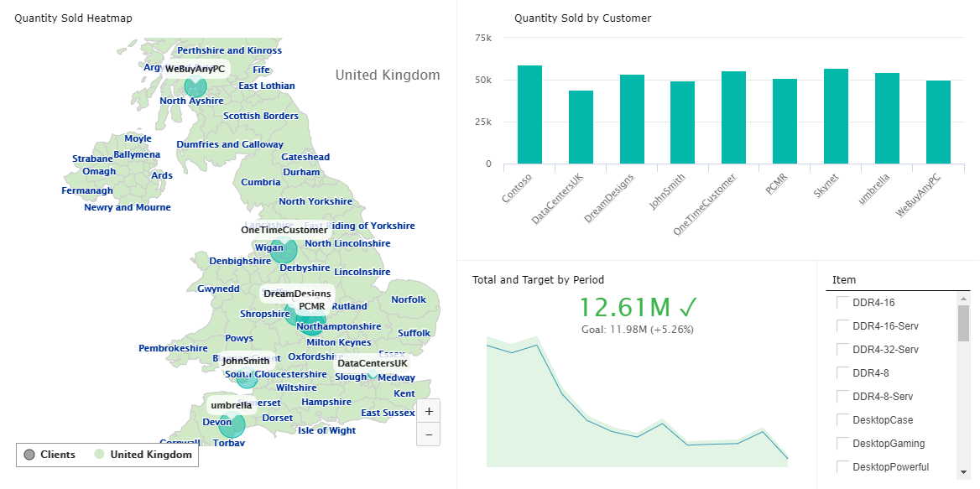Check DDR4-8-Serv in the Item list
This screenshot has width=980, height=489.
pyautogui.click(x=842, y=395)
